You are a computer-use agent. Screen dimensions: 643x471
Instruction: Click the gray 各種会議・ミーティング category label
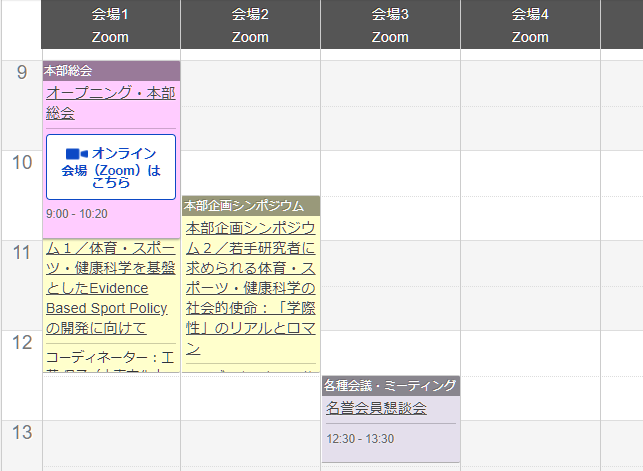click(x=390, y=385)
